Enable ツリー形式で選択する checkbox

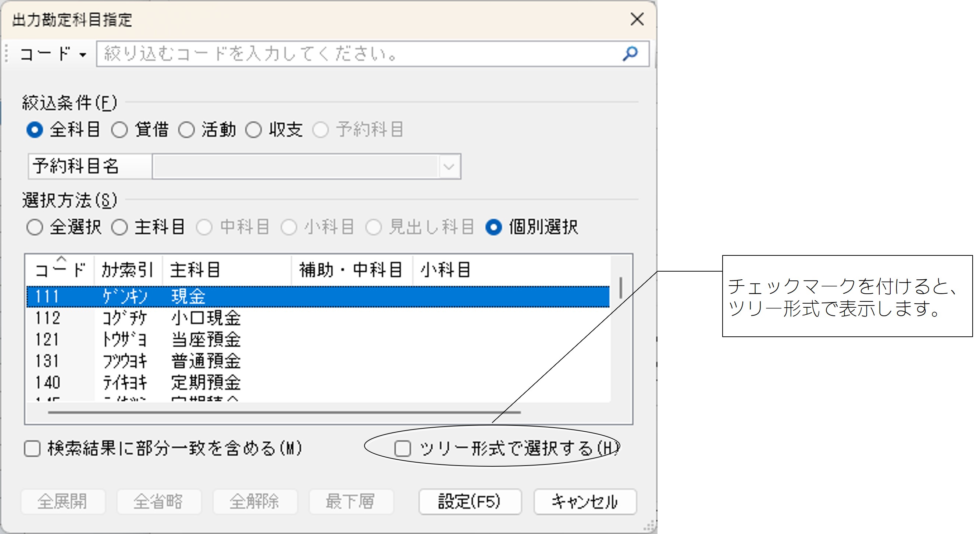pos(403,448)
